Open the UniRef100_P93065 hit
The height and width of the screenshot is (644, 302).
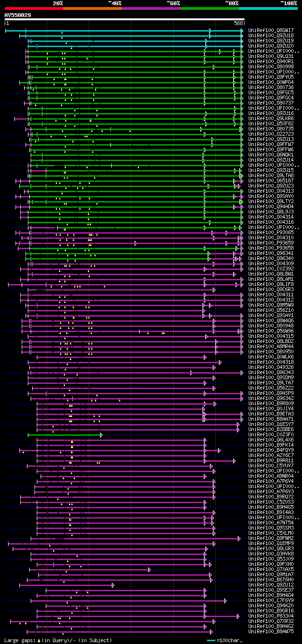(x=271, y=232)
